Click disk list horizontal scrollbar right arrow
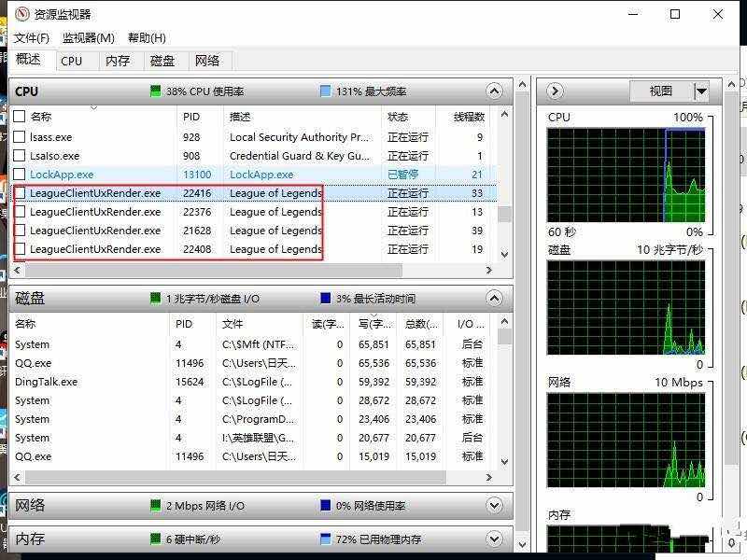Image resolution: width=747 pixels, height=560 pixels. (x=488, y=477)
